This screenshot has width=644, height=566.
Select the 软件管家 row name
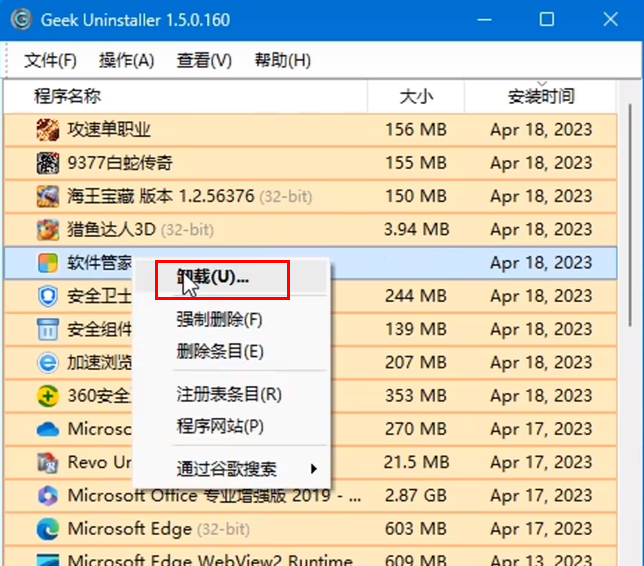coord(100,263)
